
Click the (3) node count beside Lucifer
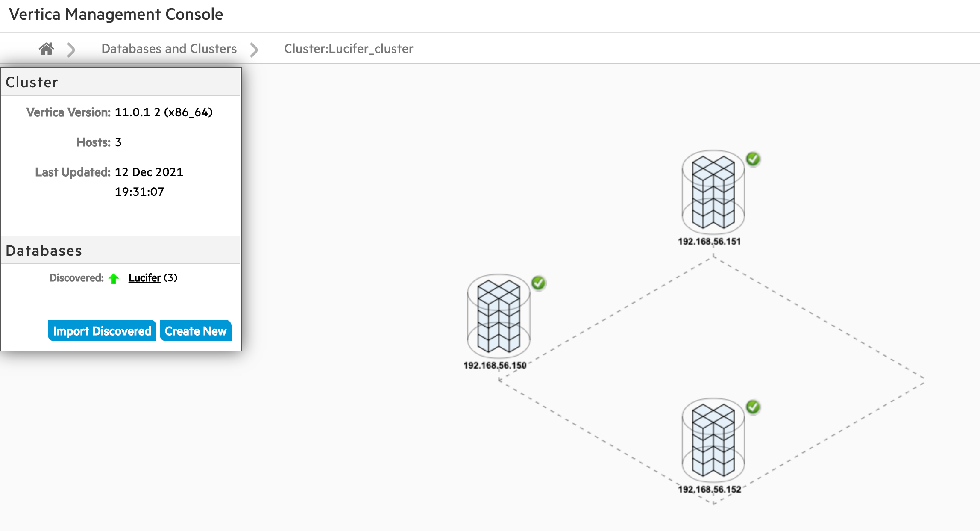pos(170,278)
